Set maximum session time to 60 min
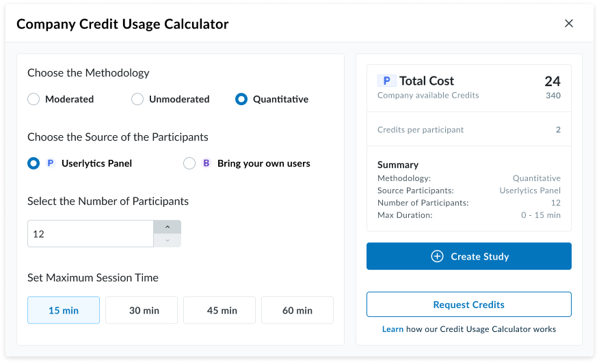 pos(297,310)
